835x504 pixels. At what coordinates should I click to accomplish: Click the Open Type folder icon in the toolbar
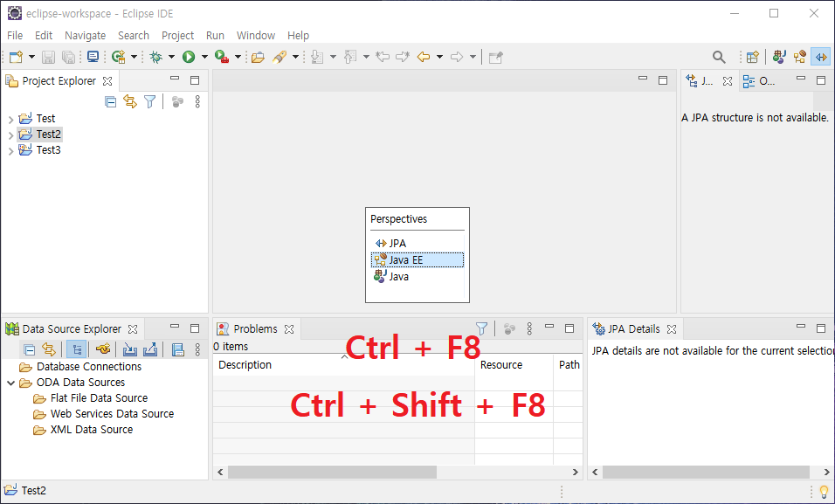coord(259,57)
